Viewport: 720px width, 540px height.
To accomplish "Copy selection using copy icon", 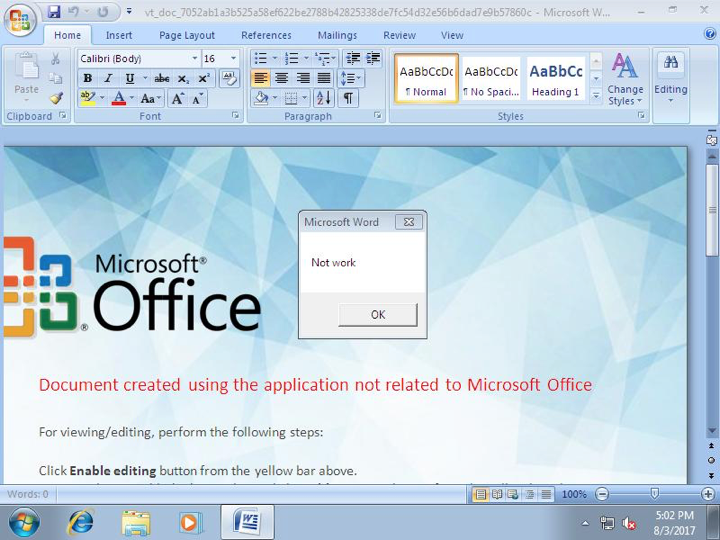I will 56,78.
